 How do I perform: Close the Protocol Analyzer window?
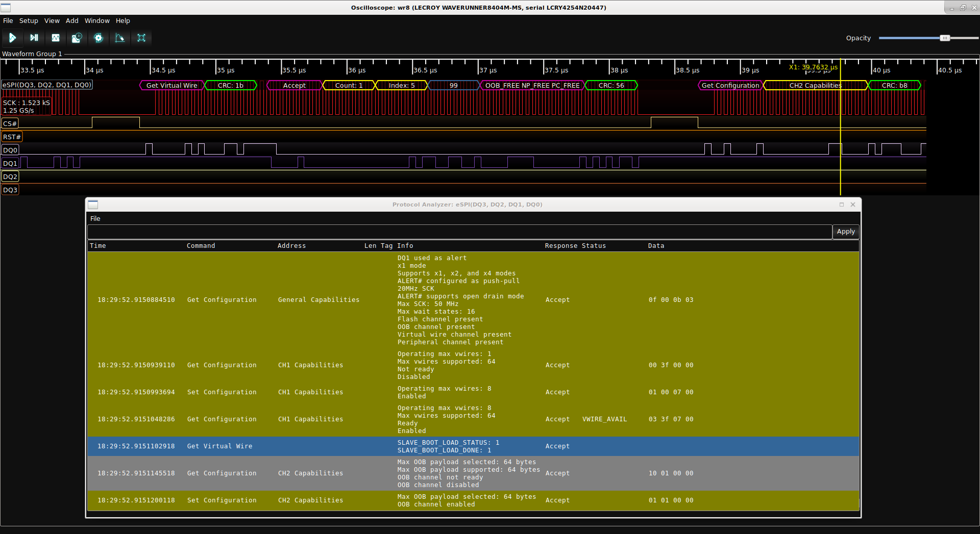point(853,205)
